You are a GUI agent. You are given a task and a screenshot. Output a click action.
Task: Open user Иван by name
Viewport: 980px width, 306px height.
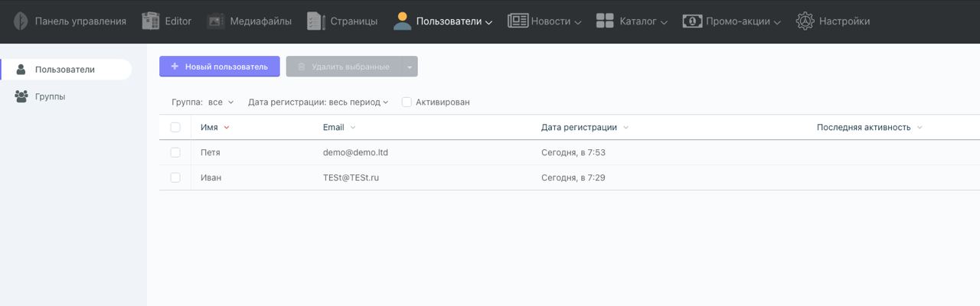[211, 177]
